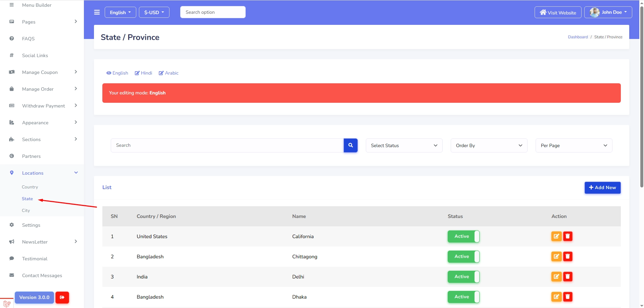This screenshot has height=308, width=644.
Task: Click the search magnifier button
Action: tap(350, 145)
